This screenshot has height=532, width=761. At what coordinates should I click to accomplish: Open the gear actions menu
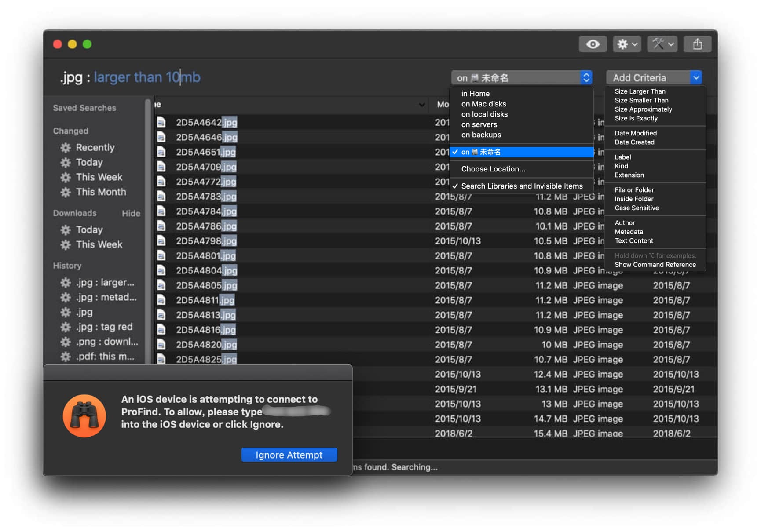pos(627,44)
